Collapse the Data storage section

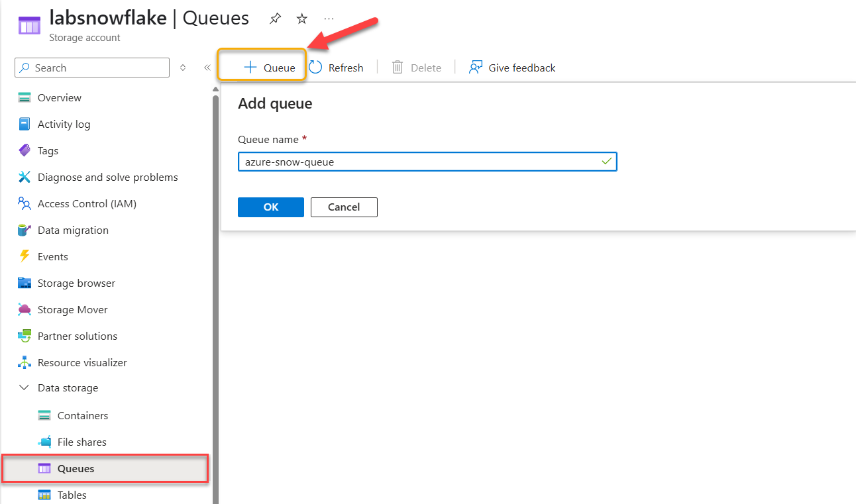(x=25, y=388)
